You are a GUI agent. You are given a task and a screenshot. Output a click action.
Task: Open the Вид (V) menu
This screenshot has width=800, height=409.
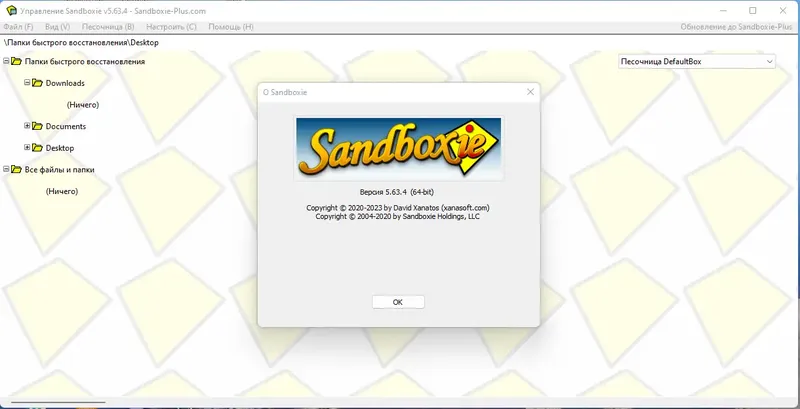(57, 27)
